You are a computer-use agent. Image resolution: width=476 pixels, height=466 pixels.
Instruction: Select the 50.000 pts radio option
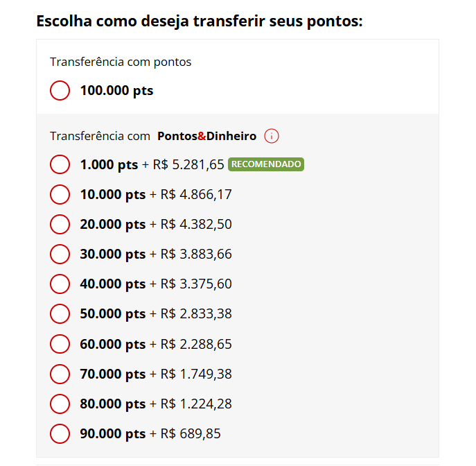(60, 314)
